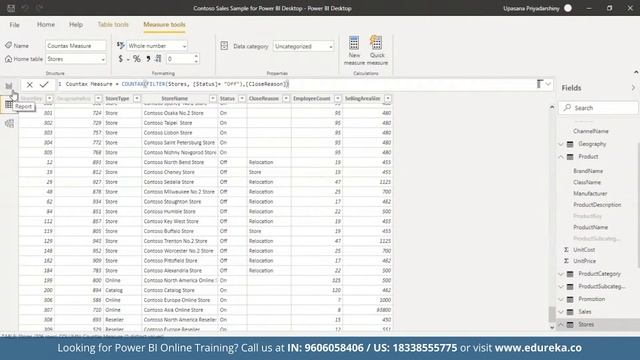Click the sigma icon beside UnitCost

(566, 249)
